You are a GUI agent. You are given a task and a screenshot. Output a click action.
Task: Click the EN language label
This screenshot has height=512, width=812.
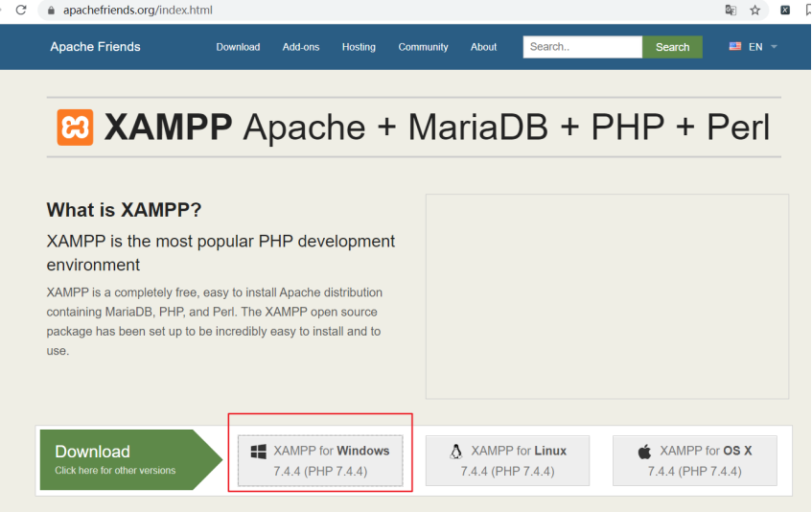tap(755, 47)
